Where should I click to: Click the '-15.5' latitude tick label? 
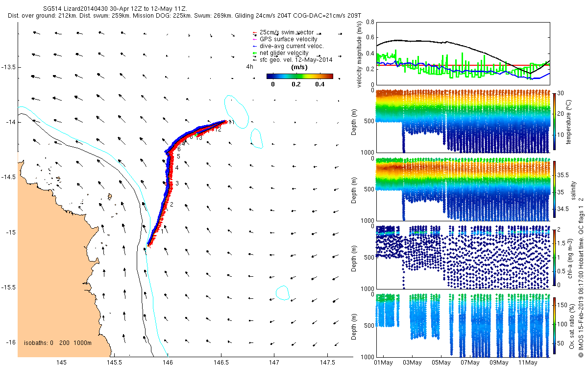point(8,288)
